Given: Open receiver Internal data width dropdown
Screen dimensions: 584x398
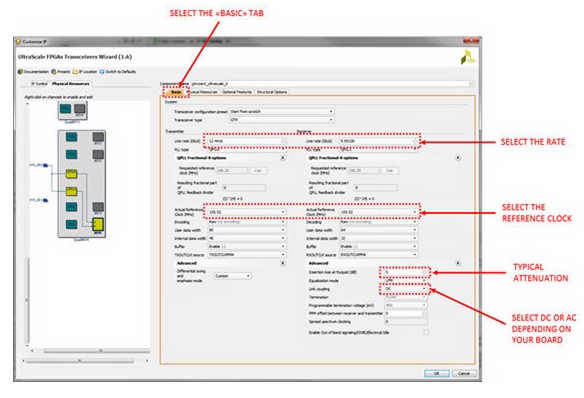Looking at the screenshot, I should point(379,238).
